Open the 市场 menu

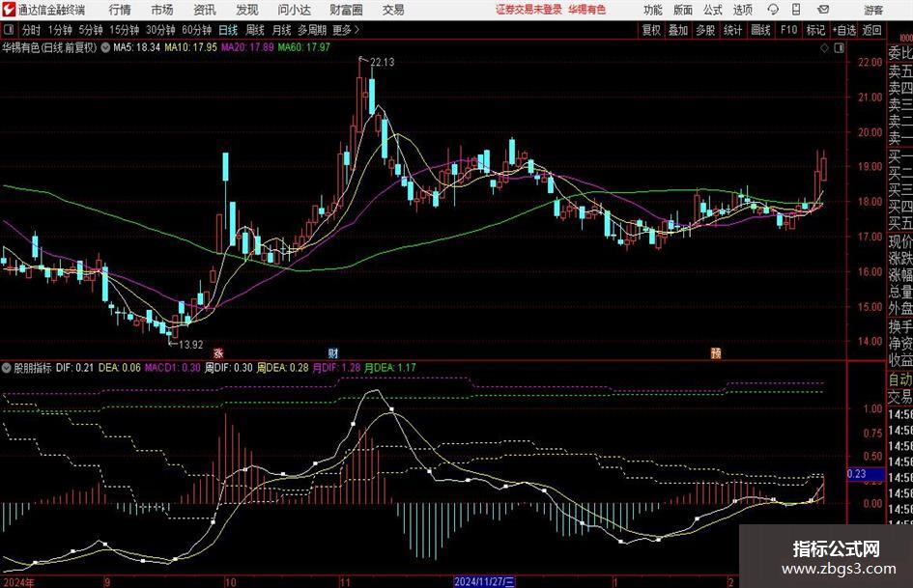[x=162, y=10]
